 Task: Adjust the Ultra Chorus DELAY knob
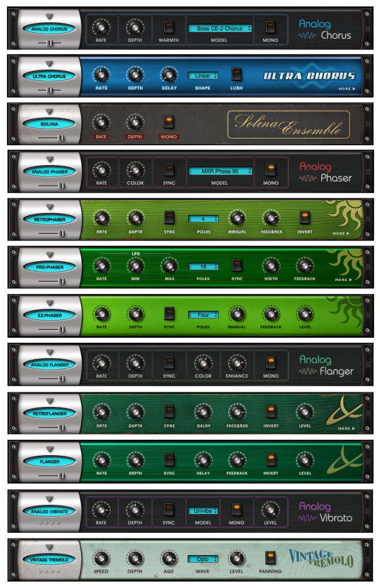(x=169, y=75)
